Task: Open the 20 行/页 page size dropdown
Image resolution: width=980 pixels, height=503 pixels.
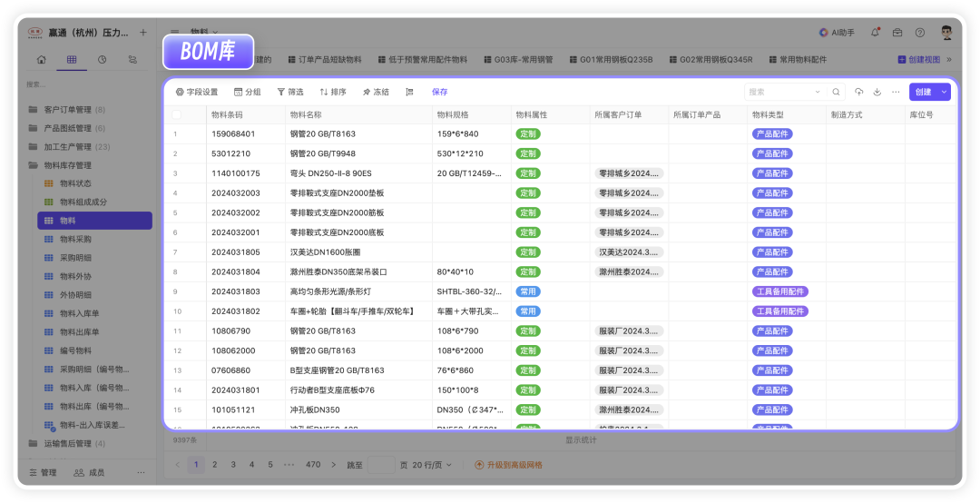Action: coord(434,465)
